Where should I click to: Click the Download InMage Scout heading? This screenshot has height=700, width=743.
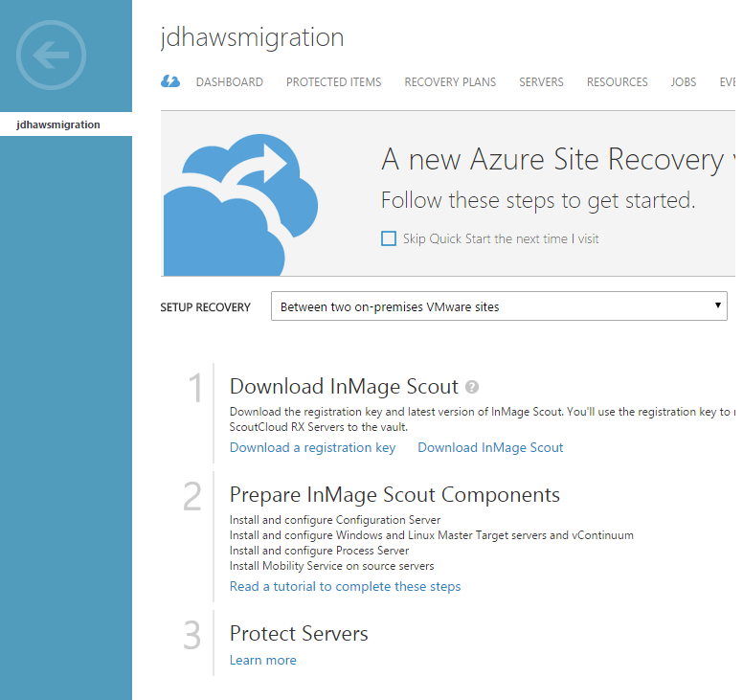[344, 387]
